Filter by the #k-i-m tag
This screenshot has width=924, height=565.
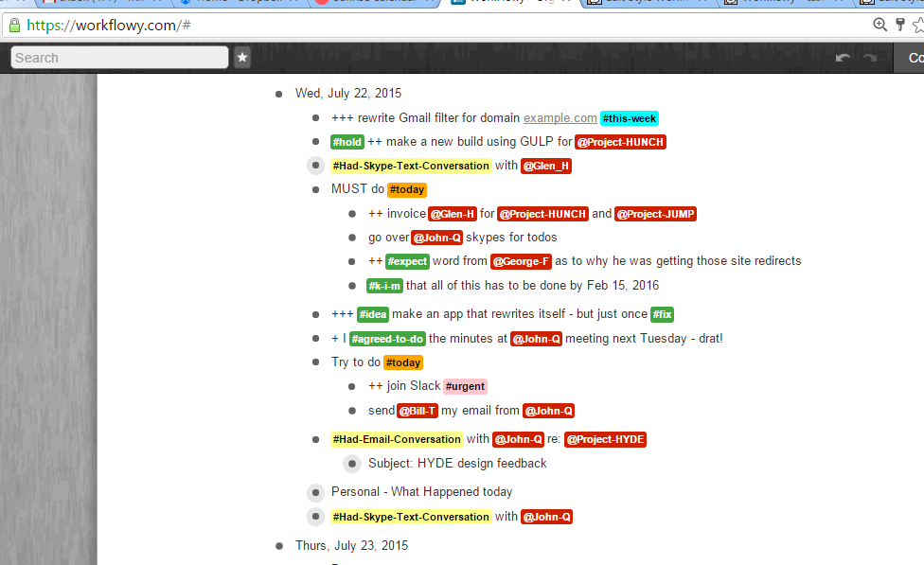384,287
